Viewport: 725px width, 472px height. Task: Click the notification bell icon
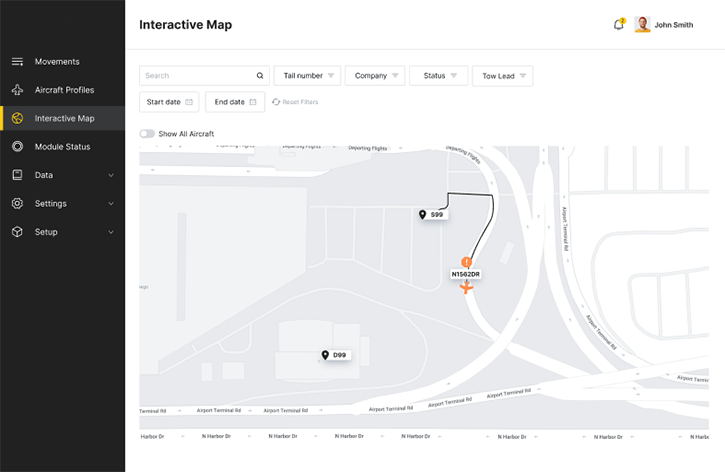point(618,25)
